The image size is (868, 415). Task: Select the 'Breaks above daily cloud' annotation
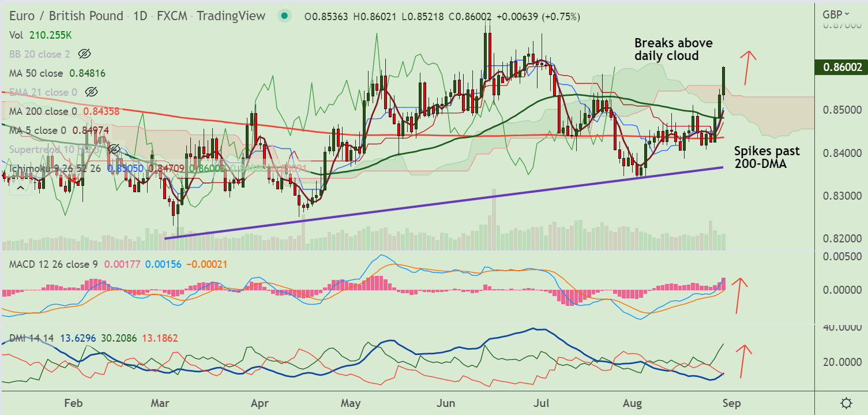[x=674, y=49]
